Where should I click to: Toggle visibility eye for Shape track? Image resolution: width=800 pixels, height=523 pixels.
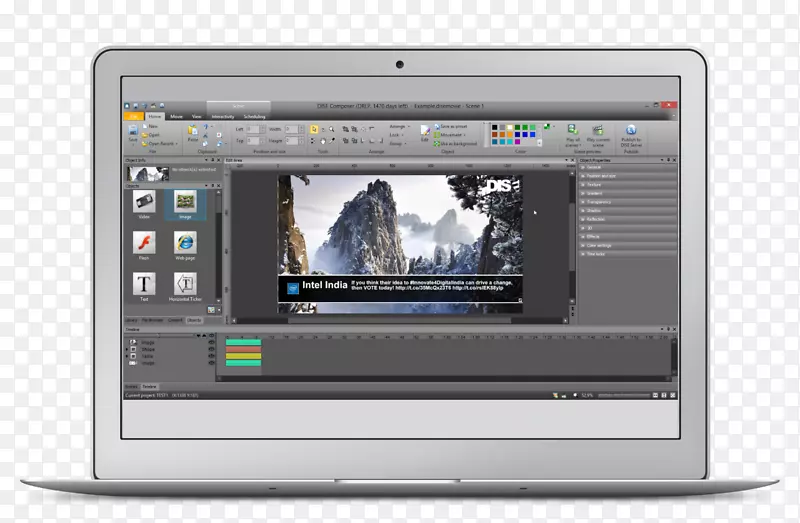click(x=211, y=350)
